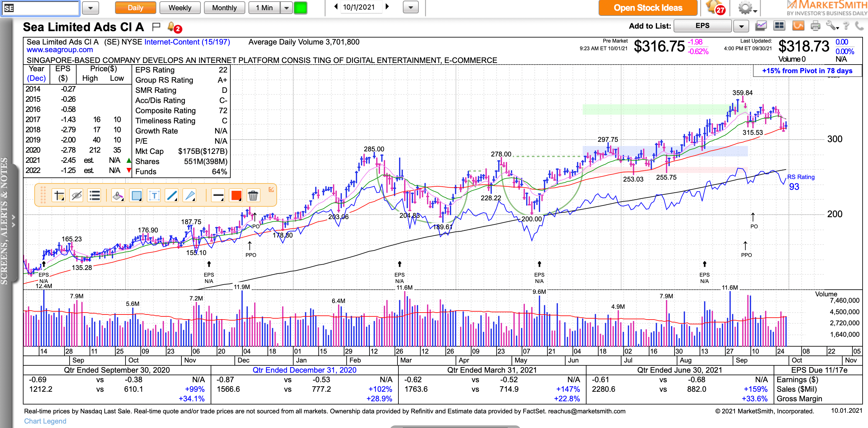Click the 2021 EPS estimate up arrow
This screenshot has height=428, width=868.
click(x=129, y=160)
